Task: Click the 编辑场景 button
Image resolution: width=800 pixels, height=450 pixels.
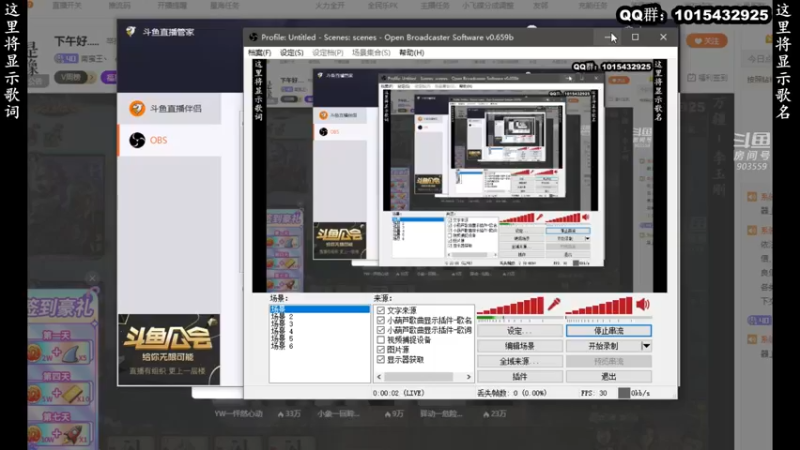Action: click(x=520, y=346)
